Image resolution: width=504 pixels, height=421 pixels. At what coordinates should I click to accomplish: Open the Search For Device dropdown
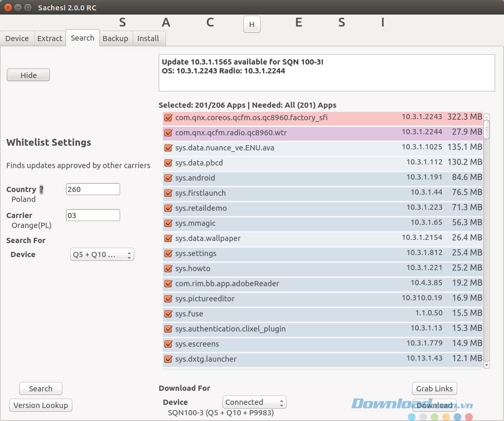[102, 254]
